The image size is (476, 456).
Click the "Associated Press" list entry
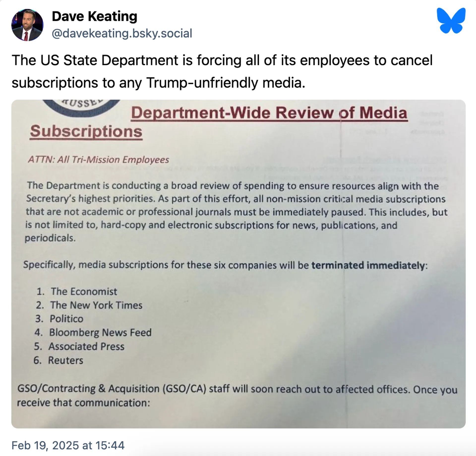86,346
